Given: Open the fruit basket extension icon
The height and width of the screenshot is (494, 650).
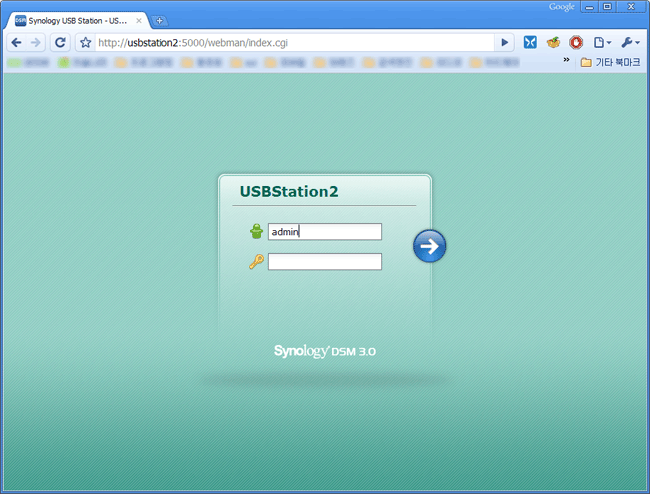Looking at the screenshot, I should 553,42.
